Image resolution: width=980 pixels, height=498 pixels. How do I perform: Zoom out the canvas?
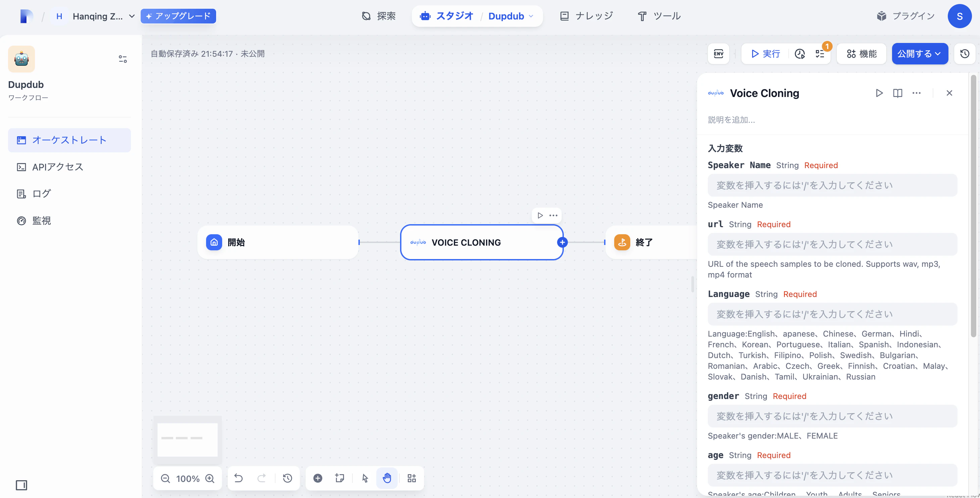point(165,478)
